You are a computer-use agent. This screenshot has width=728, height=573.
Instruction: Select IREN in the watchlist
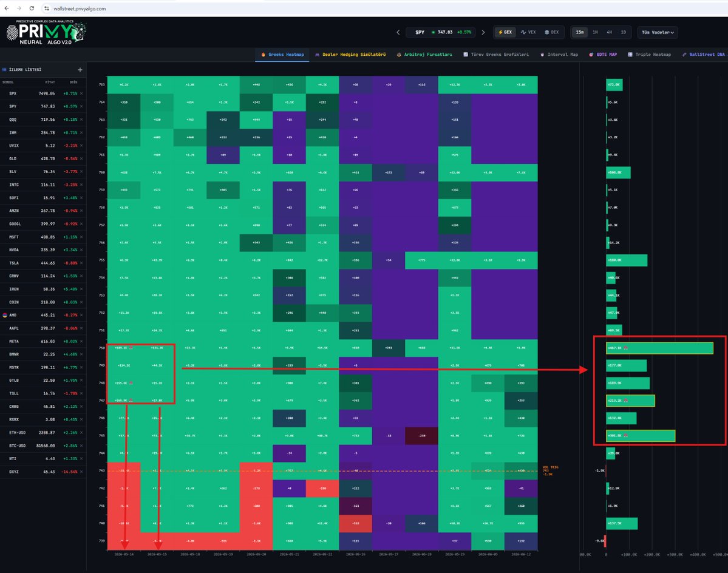click(43, 289)
